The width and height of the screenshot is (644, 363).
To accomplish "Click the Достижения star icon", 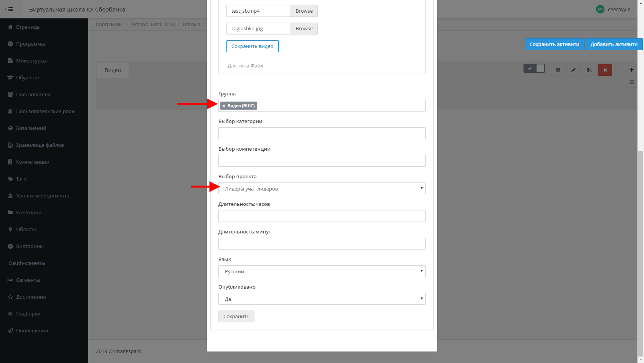I will pos(10,297).
